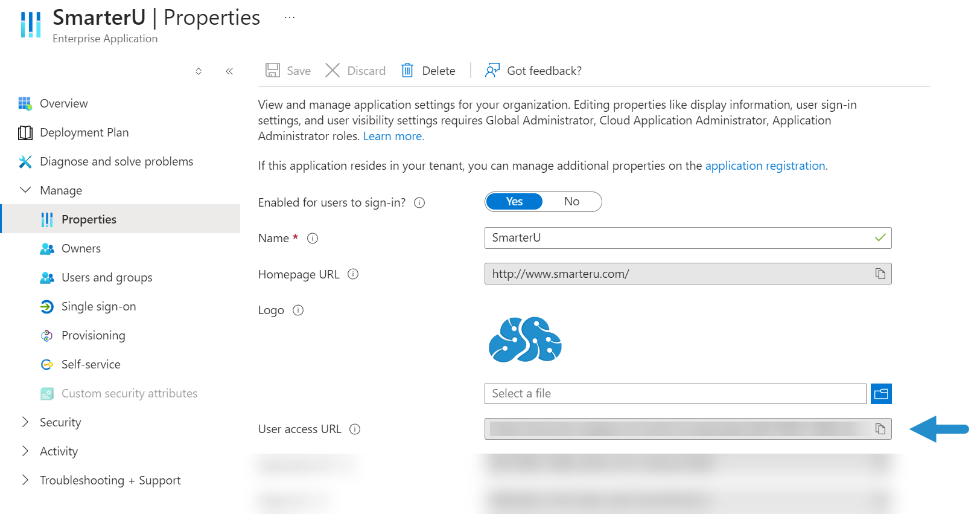Screen dimensions: 980x514
Task: Expand the Activity section
Action: (x=25, y=451)
